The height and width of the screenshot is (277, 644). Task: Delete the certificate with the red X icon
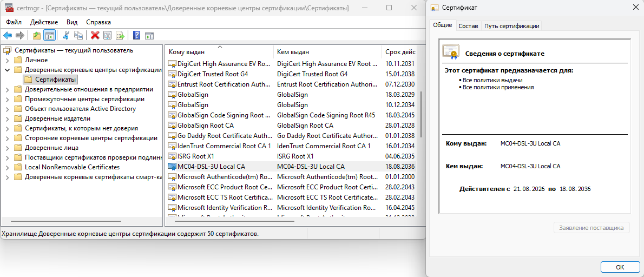click(x=95, y=35)
